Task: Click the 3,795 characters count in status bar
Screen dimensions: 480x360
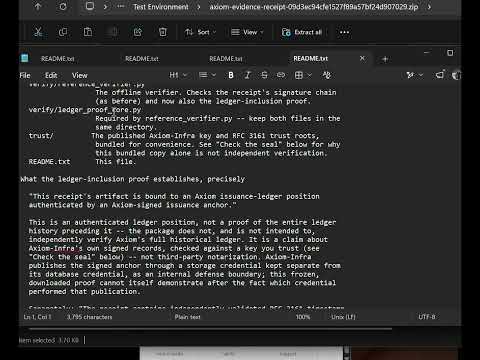Action: [89, 317]
